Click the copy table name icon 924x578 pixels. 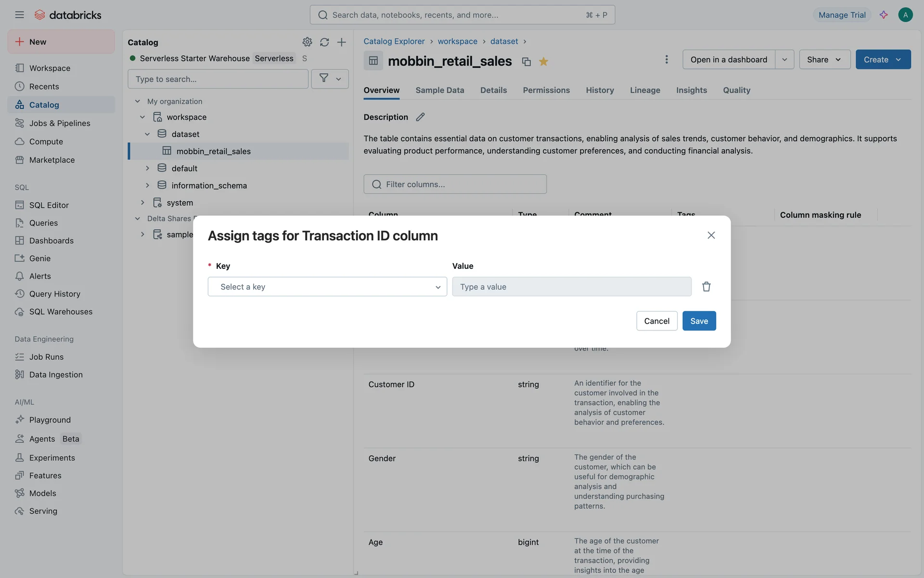click(526, 62)
